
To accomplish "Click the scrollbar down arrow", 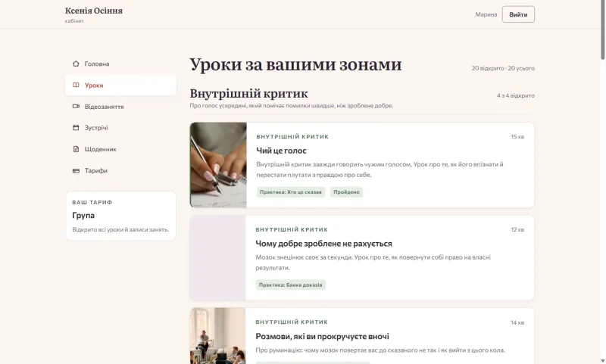I will point(602,361).
